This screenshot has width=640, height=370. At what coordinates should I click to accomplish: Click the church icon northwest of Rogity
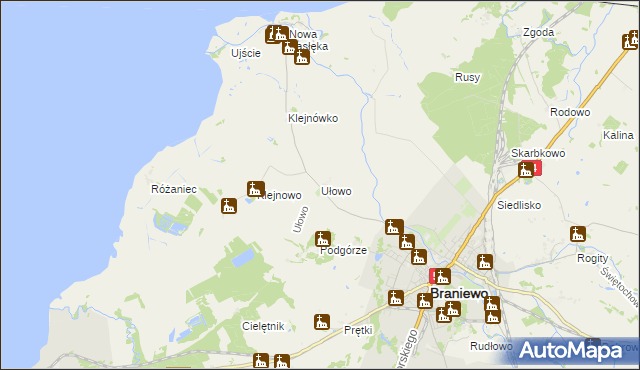click(578, 234)
